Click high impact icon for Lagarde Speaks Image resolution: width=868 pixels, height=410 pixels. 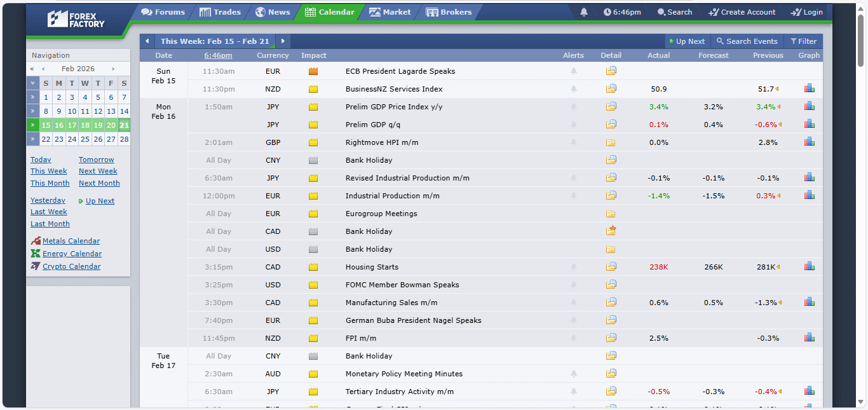click(313, 71)
